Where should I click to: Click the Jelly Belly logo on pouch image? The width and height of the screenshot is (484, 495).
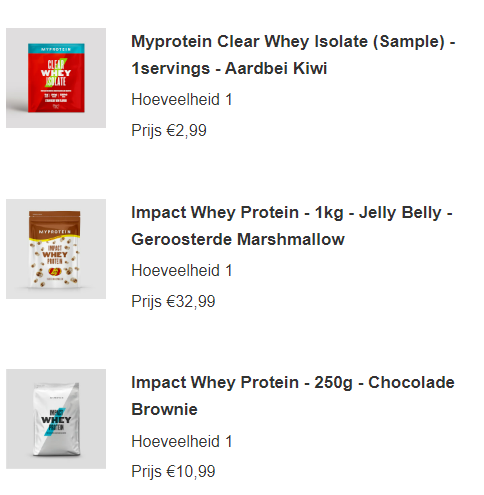coord(54,272)
